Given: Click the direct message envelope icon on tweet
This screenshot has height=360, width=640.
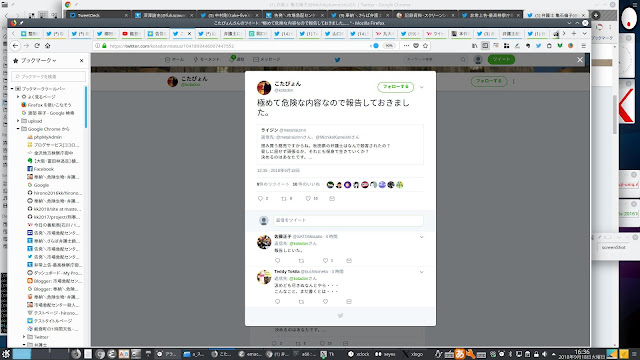Looking at the screenshot, I should point(332,199).
